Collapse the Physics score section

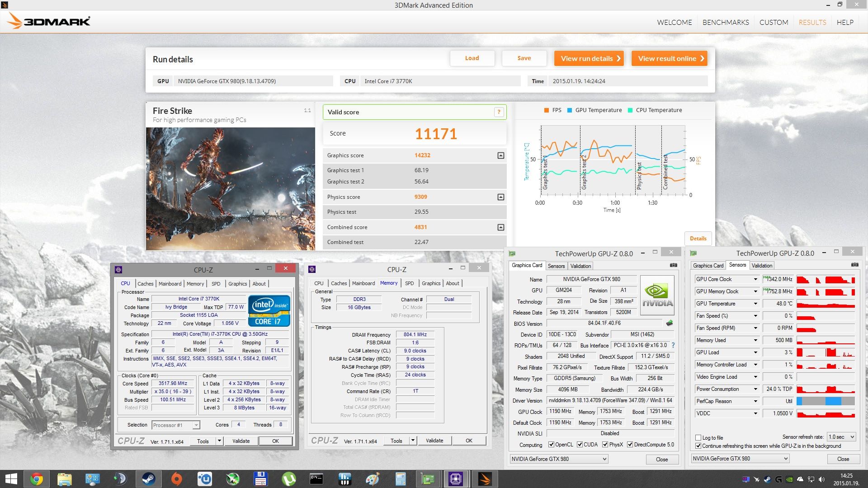pos(501,197)
